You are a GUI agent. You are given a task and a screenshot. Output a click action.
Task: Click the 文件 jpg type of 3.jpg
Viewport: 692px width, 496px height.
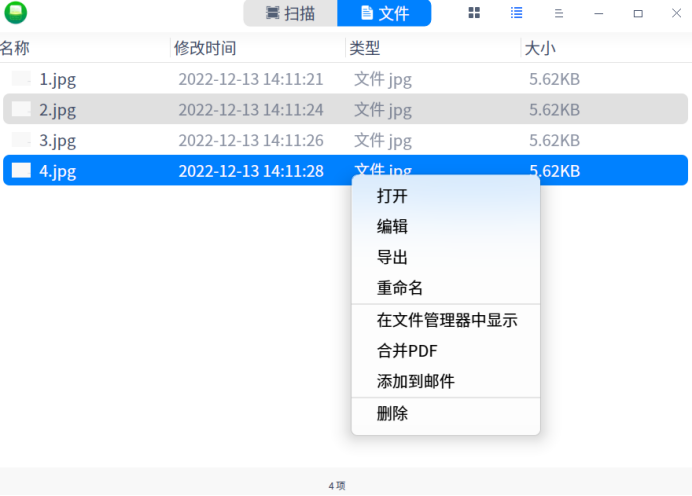click(383, 141)
